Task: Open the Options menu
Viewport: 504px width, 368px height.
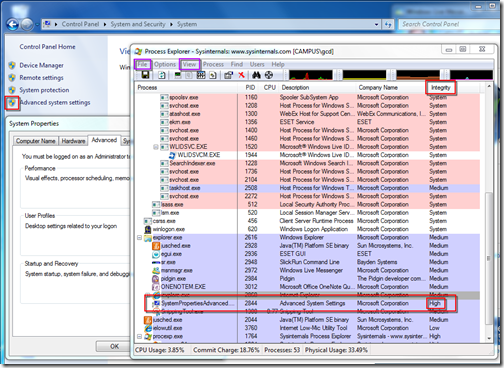Action: click(x=165, y=64)
